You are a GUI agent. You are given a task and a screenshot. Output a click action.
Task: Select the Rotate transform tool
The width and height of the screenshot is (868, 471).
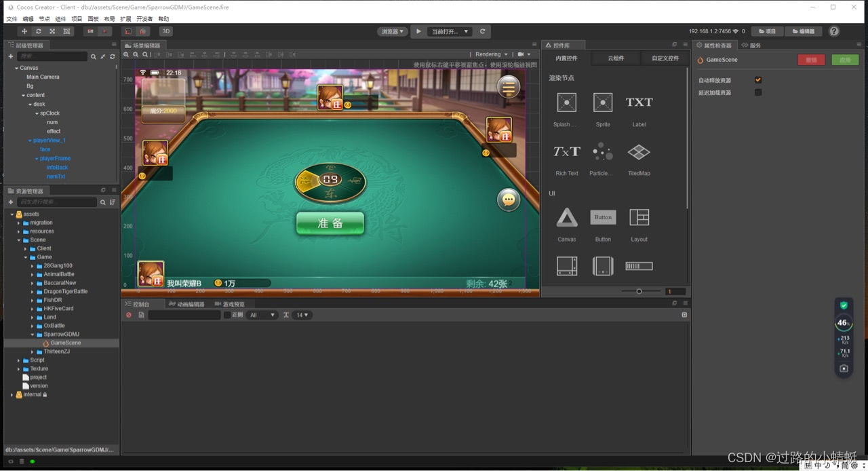[x=38, y=31]
